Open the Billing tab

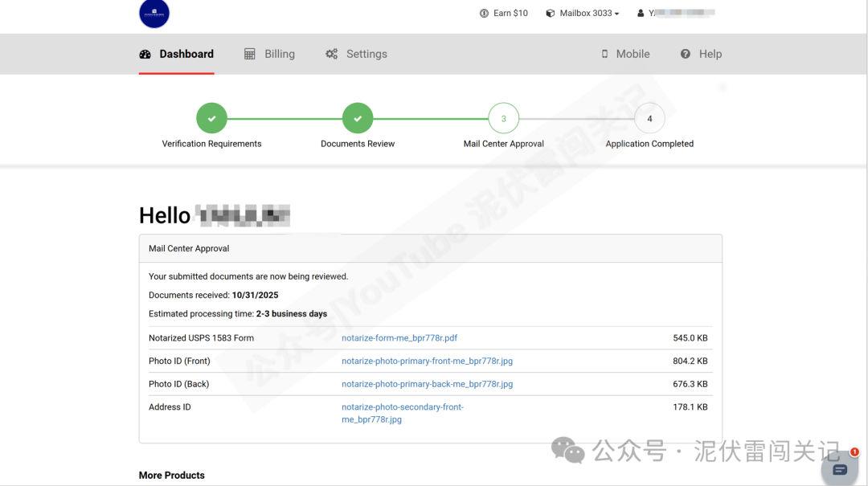(269, 55)
